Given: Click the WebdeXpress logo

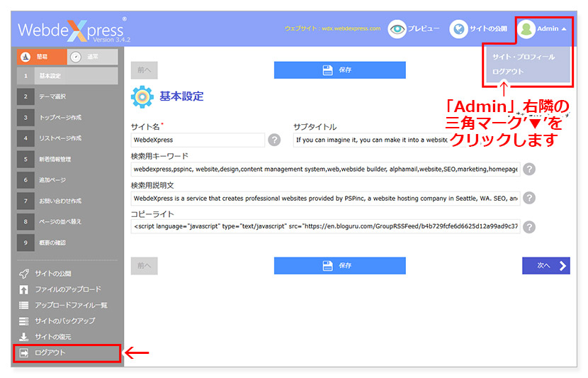Looking at the screenshot, I should [x=74, y=30].
